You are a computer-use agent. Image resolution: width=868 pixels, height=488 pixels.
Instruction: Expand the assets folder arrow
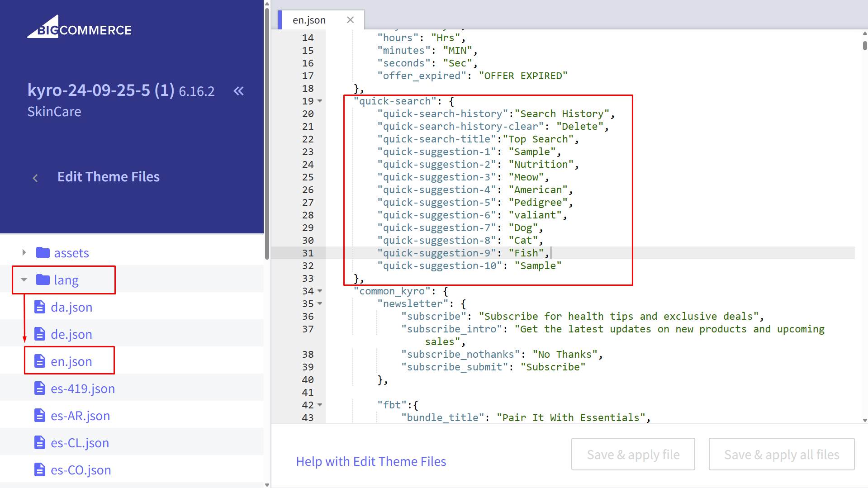[x=24, y=252]
